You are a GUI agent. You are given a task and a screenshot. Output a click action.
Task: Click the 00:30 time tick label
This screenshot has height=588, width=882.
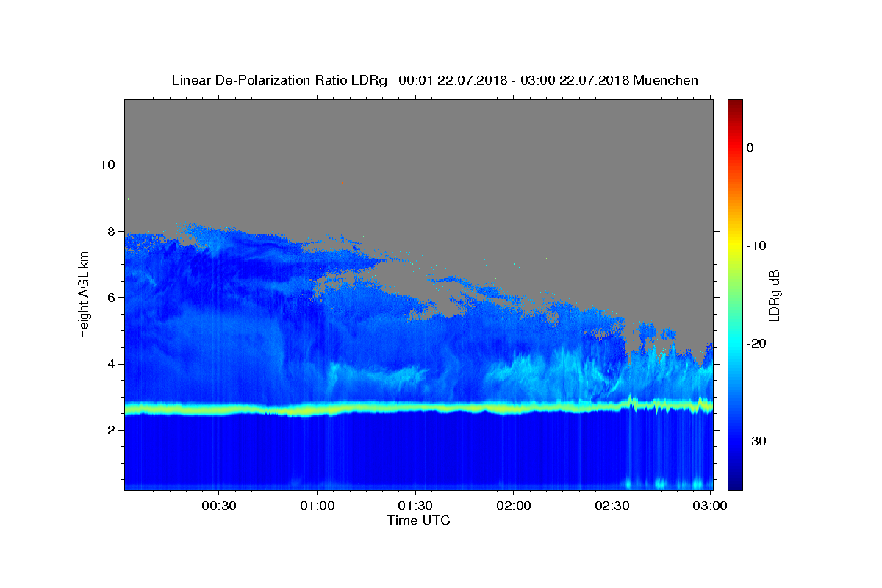pos(219,506)
